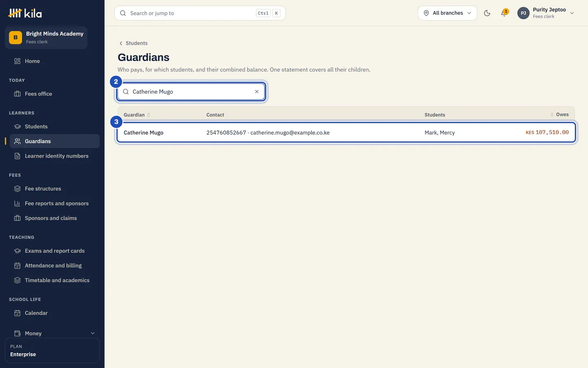Sort table by Owes column
Image resolution: width=588 pixels, height=368 pixels.
coord(559,114)
